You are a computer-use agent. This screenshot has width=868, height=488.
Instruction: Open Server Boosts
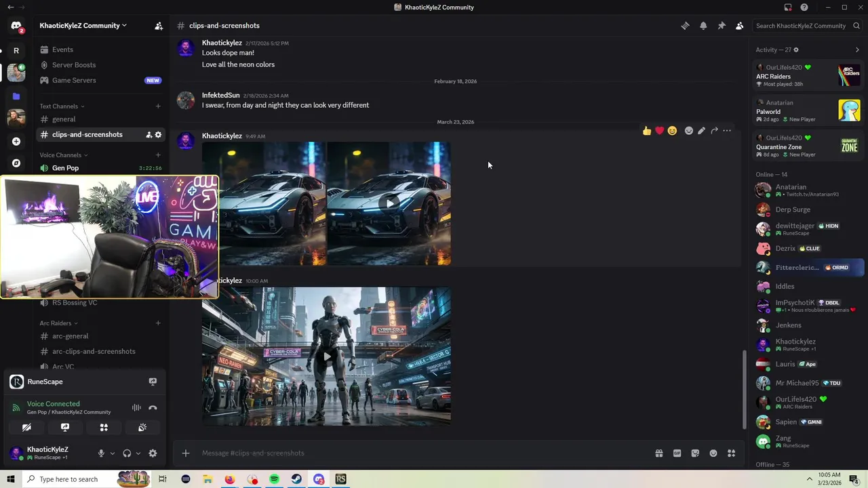(100, 65)
